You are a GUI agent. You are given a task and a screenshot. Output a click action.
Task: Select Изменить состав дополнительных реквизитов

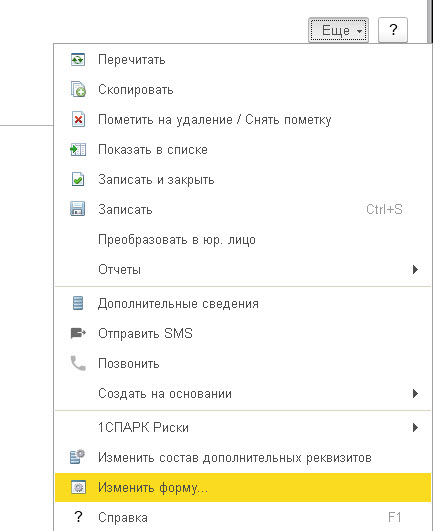[x=243, y=457]
